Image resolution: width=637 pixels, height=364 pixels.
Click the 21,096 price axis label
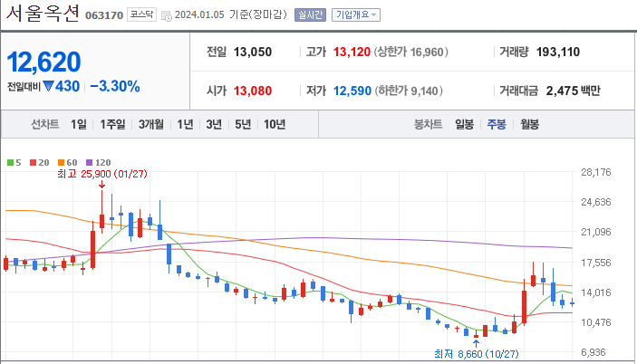(x=595, y=232)
